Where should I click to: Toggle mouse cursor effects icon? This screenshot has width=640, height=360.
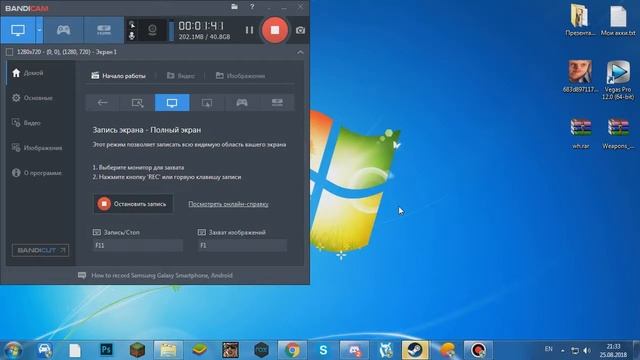tap(132, 24)
